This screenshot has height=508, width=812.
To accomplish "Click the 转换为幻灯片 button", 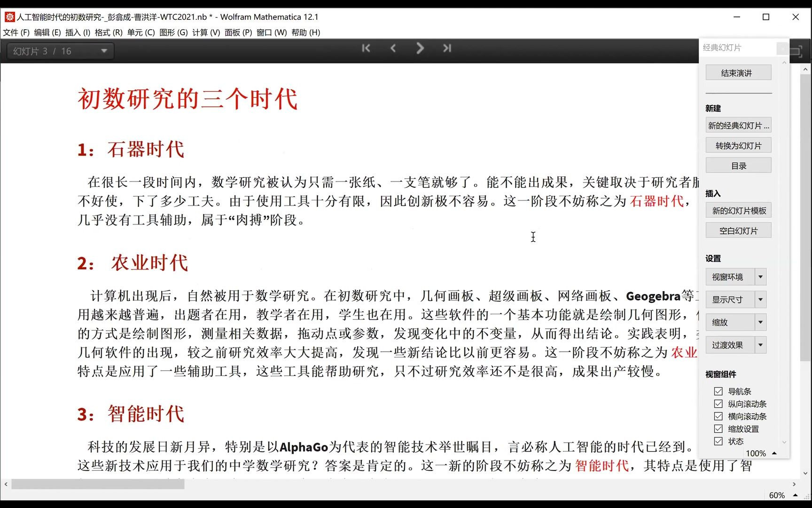I will coord(738,146).
